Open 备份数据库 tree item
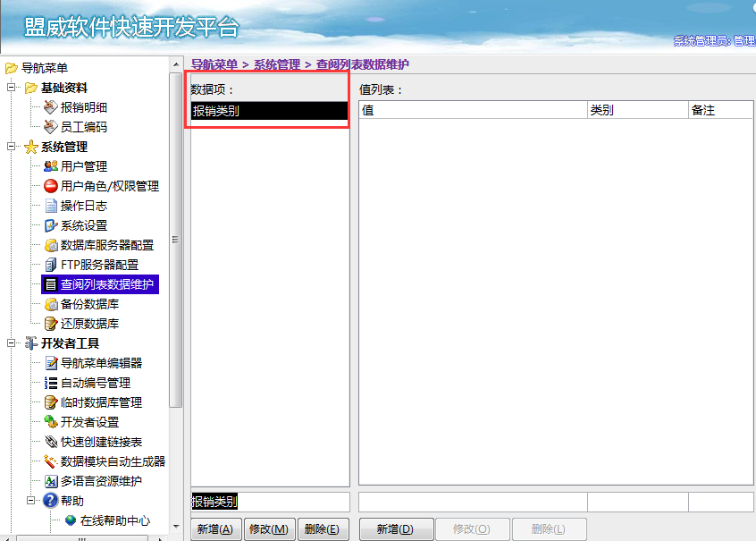 click(89, 304)
